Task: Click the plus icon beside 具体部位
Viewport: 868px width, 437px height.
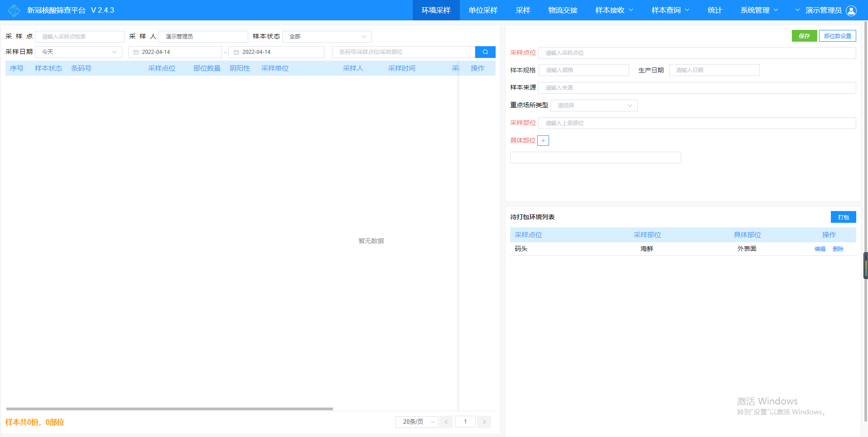Action: click(x=543, y=141)
